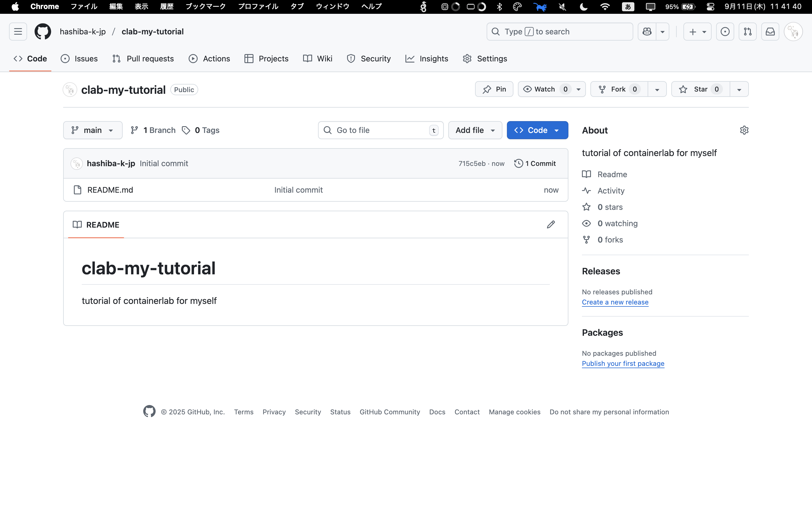Image resolution: width=812 pixels, height=507 pixels.
Task: Switch to the Actions tab
Action: 209,59
